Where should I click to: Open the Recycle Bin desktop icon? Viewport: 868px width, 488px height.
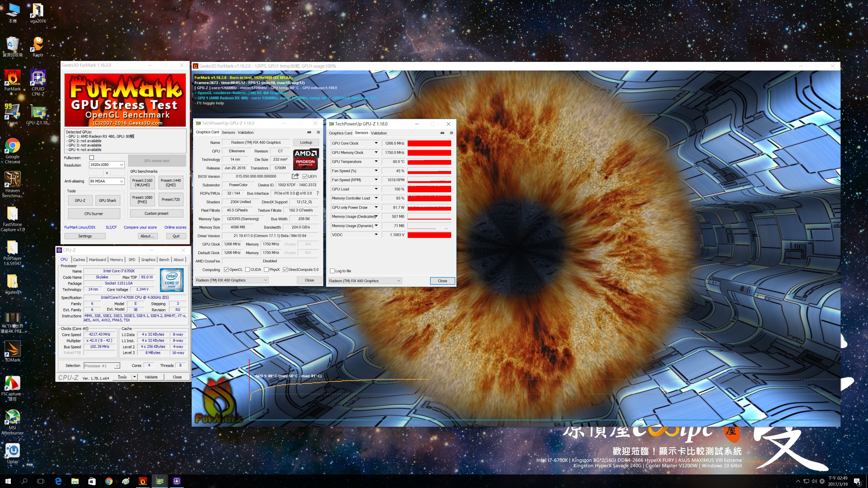pos(12,46)
